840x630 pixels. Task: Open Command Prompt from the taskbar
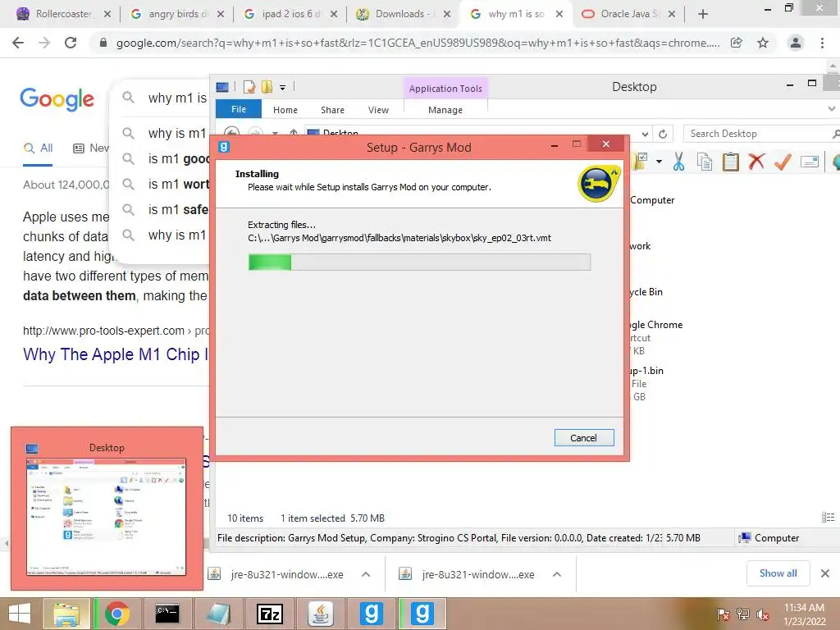click(x=167, y=614)
